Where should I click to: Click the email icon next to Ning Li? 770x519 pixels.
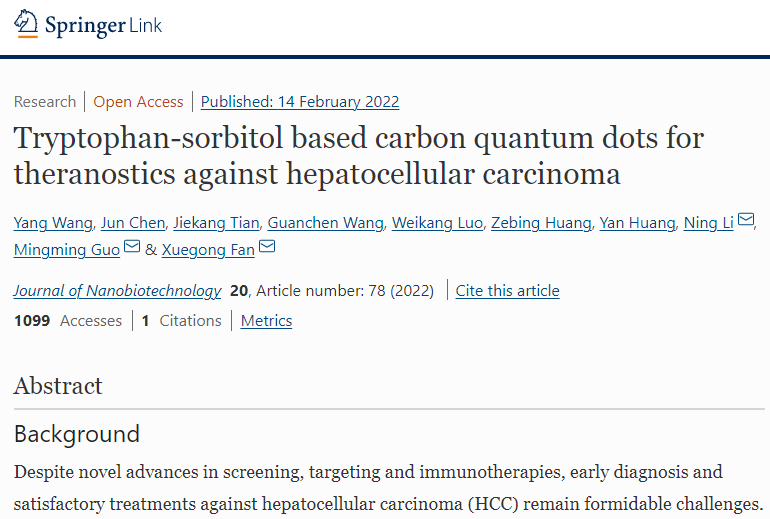[x=746, y=221]
